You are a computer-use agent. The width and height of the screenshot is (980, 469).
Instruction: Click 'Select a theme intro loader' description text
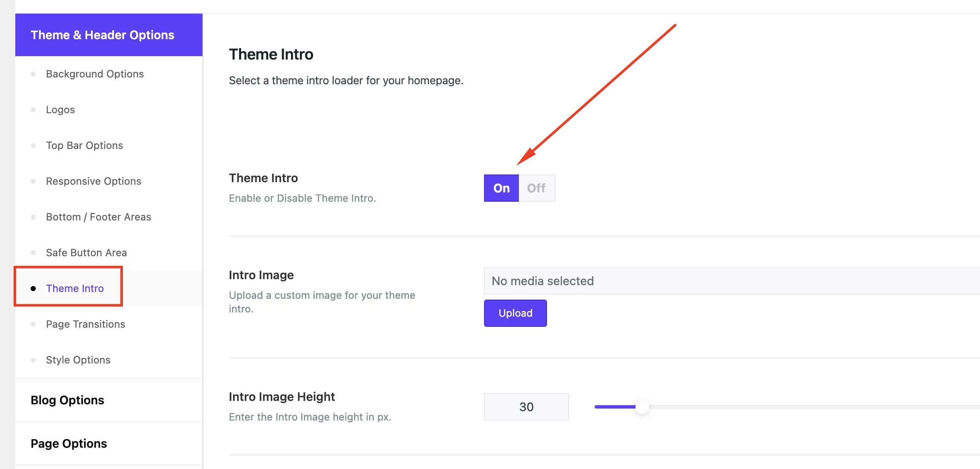[x=346, y=80]
